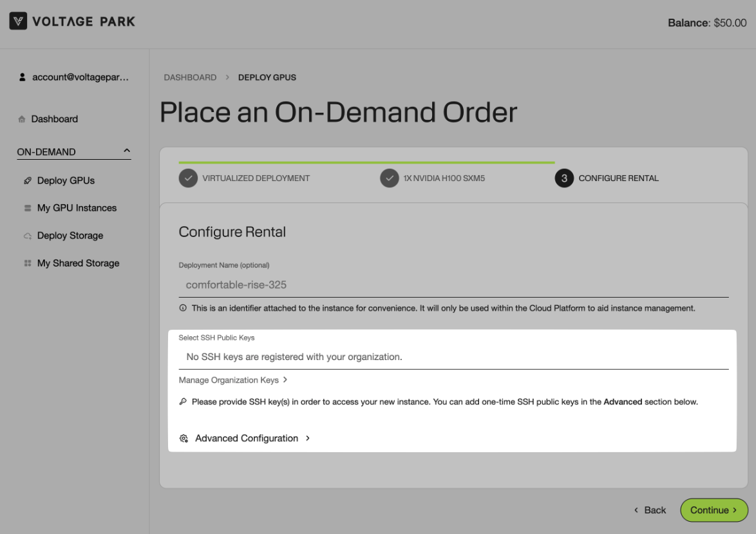Go Back to the previous step
This screenshot has width=756, height=534.
pos(650,510)
